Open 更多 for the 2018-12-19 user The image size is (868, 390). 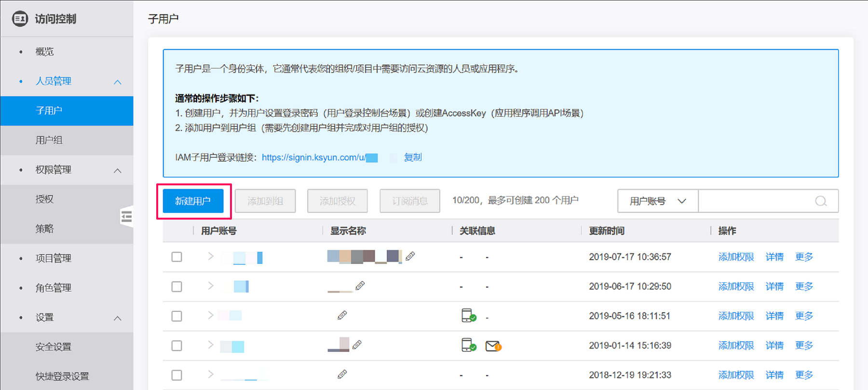tap(804, 375)
